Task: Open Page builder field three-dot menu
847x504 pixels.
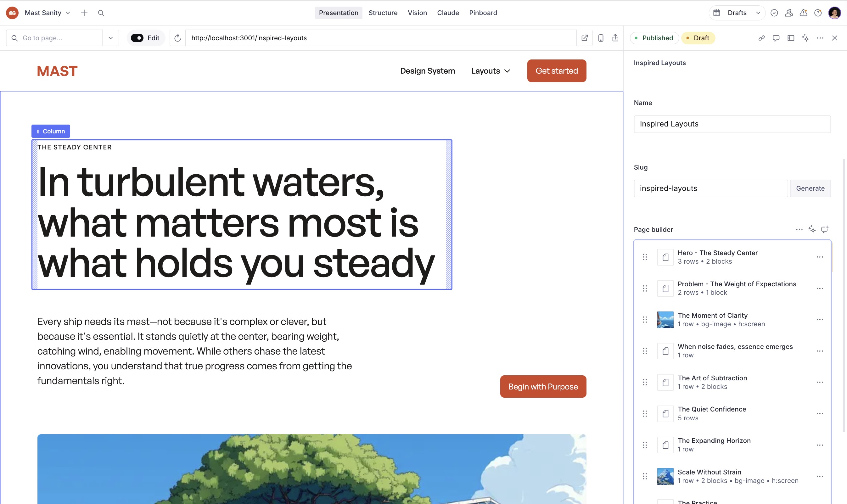Action: point(799,230)
